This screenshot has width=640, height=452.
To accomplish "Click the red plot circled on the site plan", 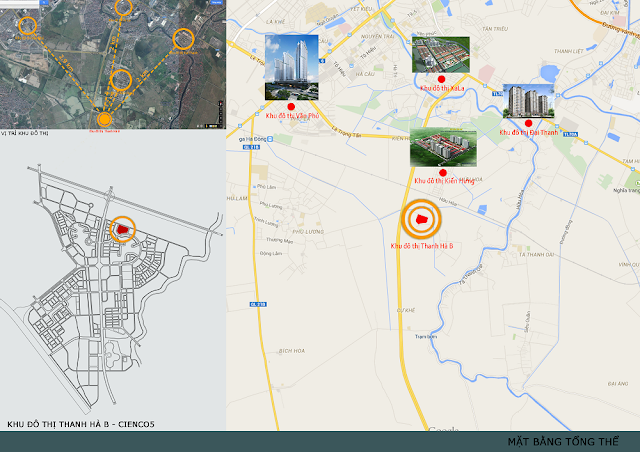I will [122, 229].
